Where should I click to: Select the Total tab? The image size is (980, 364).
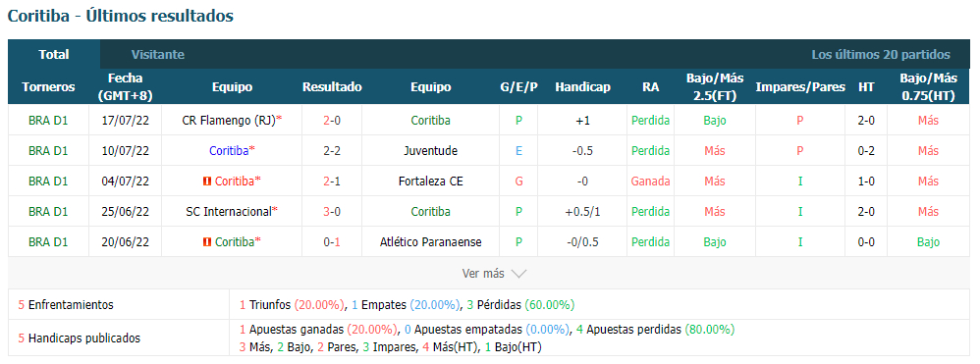[x=54, y=54]
